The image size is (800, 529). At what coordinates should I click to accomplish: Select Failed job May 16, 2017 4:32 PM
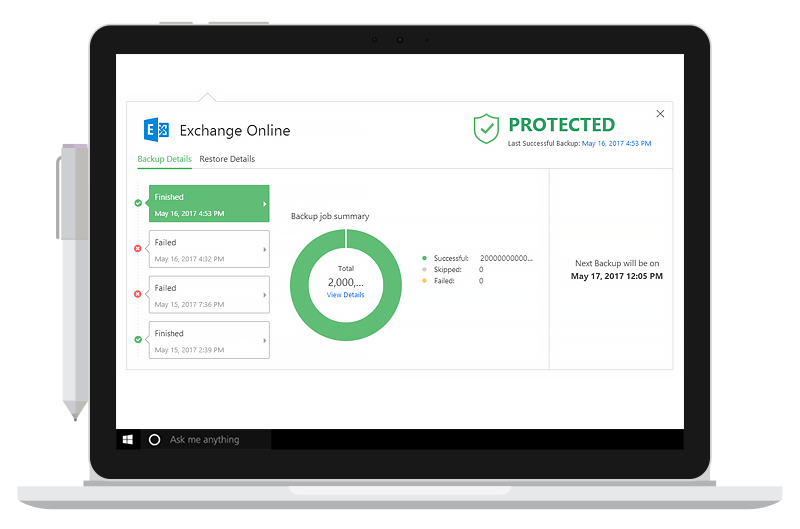click(x=209, y=249)
